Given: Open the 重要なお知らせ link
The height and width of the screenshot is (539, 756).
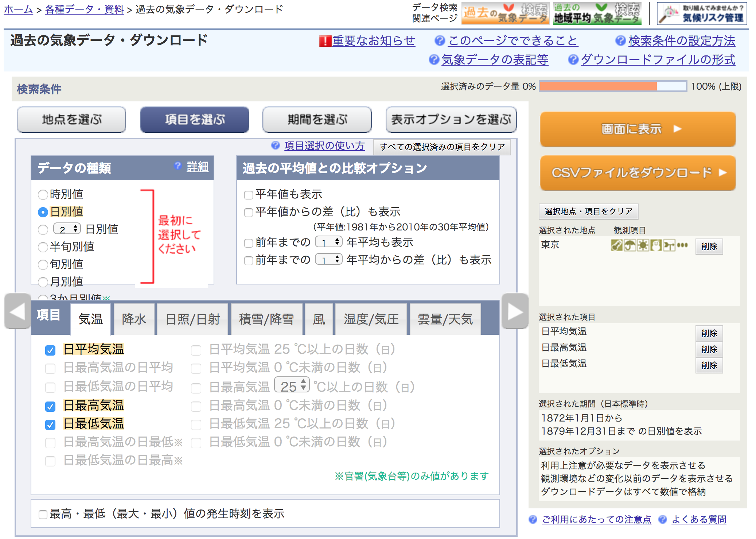Looking at the screenshot, I should (x=373, y=41).
